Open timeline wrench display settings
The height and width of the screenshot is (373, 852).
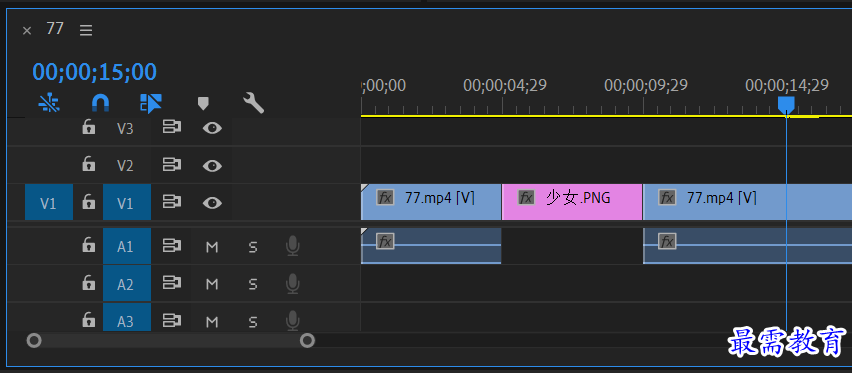click(253, 103)
